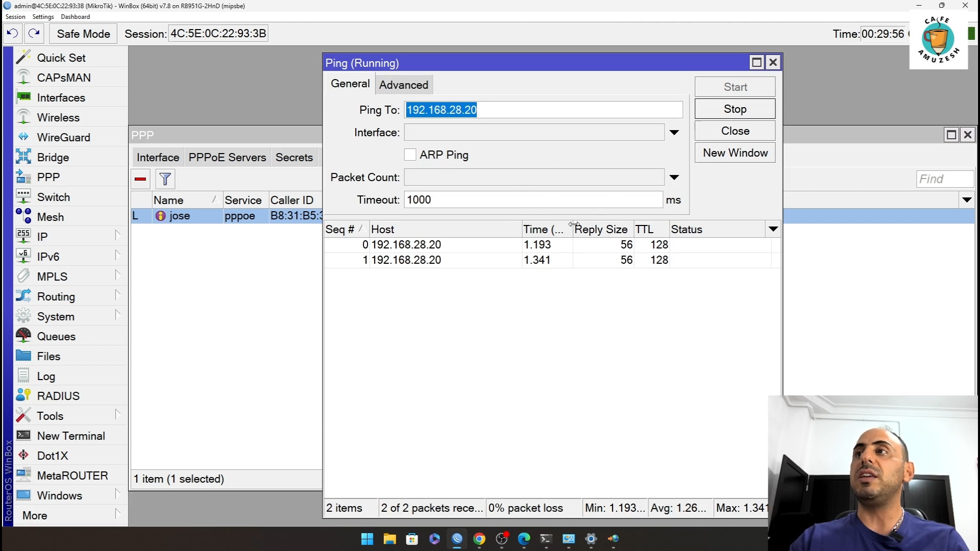The width and height of the screenshot is (980, 551).
Task: Click the Start button in Ping dialog
Action: pos(735,87)
